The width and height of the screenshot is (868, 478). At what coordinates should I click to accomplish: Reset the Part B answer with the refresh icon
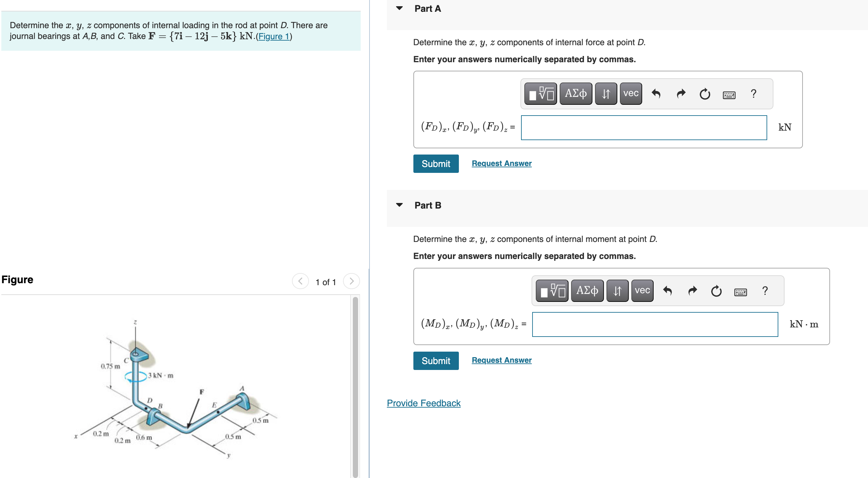pyautogui.click(x=716, y=291)
